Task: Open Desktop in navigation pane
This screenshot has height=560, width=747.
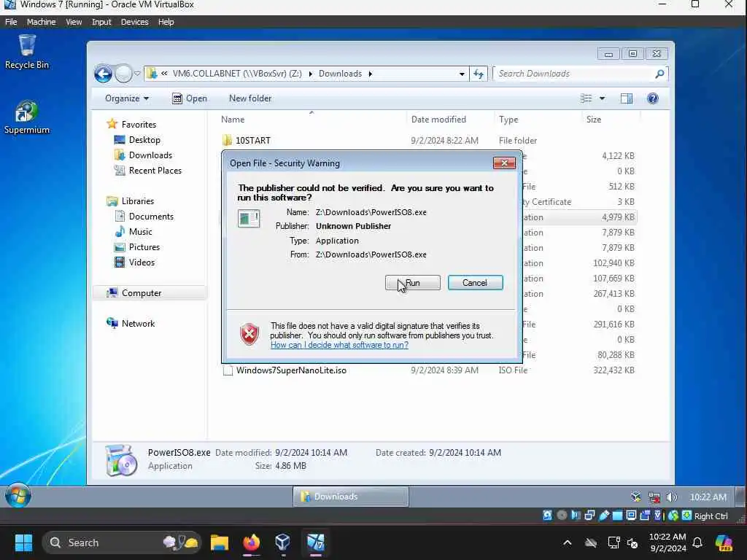Action: tap(144, 140)
